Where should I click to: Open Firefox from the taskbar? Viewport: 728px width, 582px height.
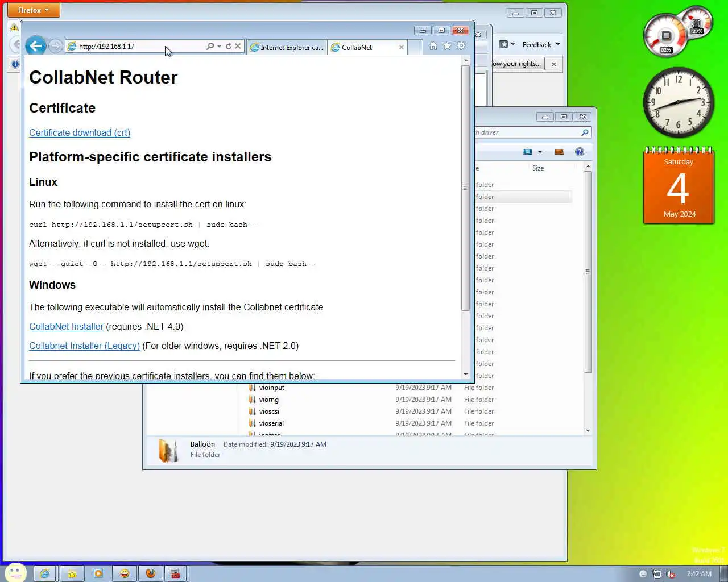click(x=151, y=573)
